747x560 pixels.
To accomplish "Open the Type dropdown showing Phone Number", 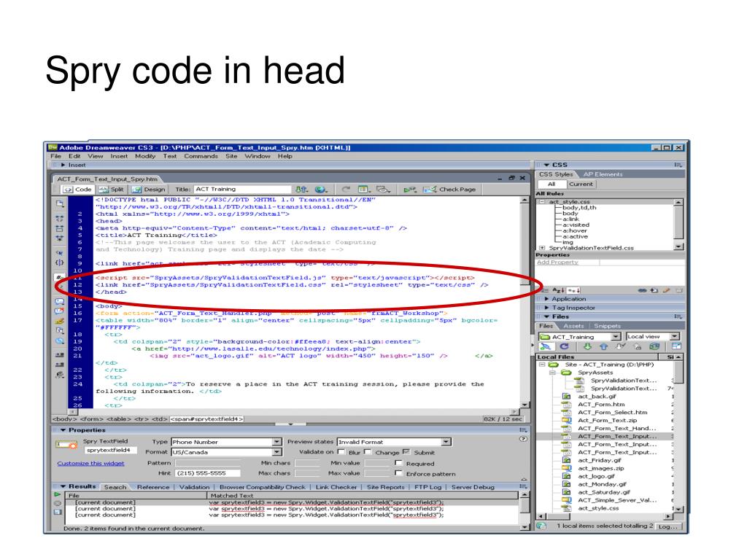I will [227, 442].
